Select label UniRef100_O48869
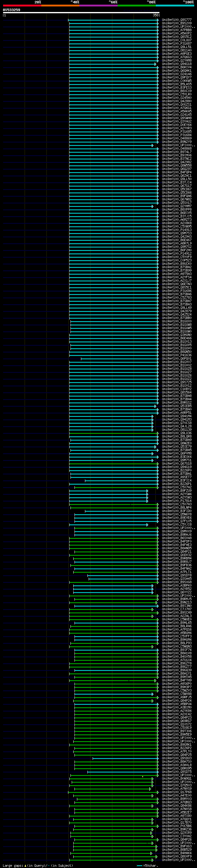This screenshot has height=868, width=197. click(x=177, y=139)
